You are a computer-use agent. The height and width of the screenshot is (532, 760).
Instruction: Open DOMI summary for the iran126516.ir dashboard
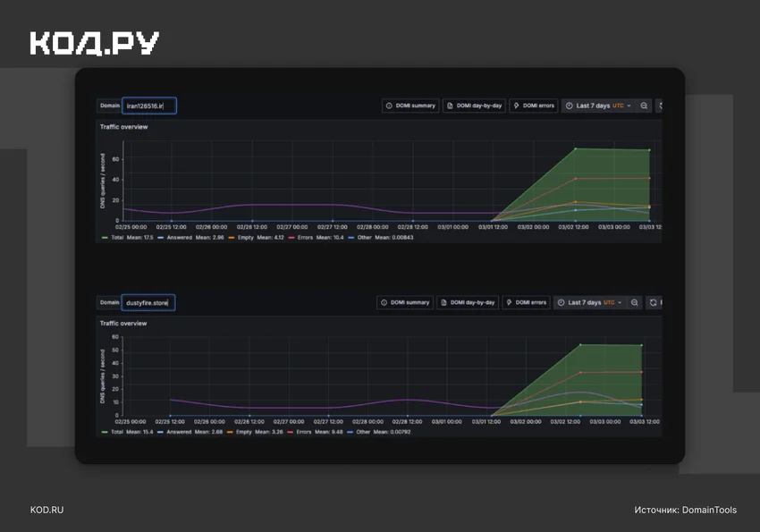coord(410,106)
